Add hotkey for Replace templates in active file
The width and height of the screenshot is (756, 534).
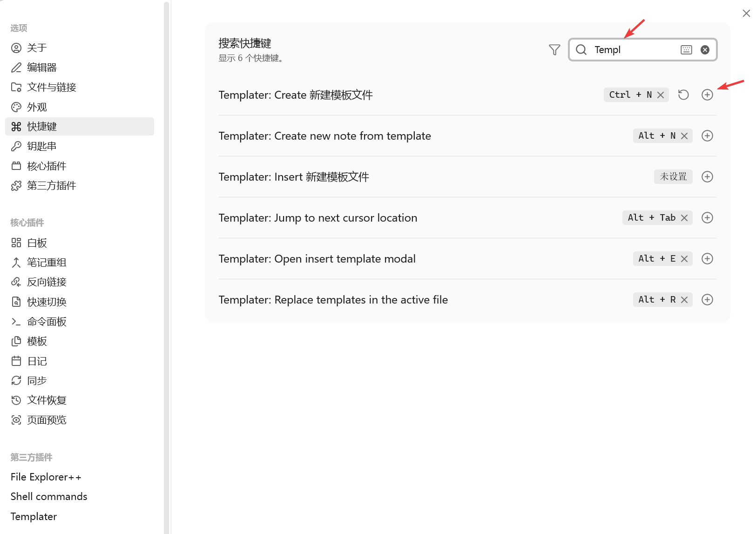[x=707, y=300]
